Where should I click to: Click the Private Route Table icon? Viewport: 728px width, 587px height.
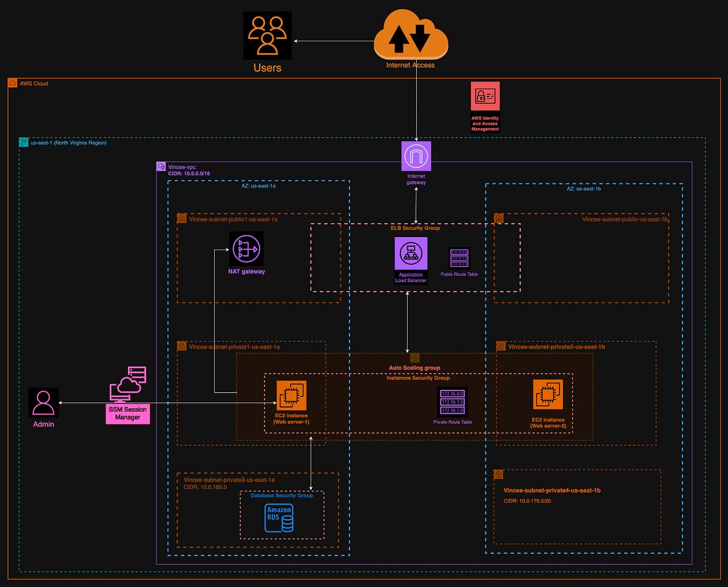[453, 400]
